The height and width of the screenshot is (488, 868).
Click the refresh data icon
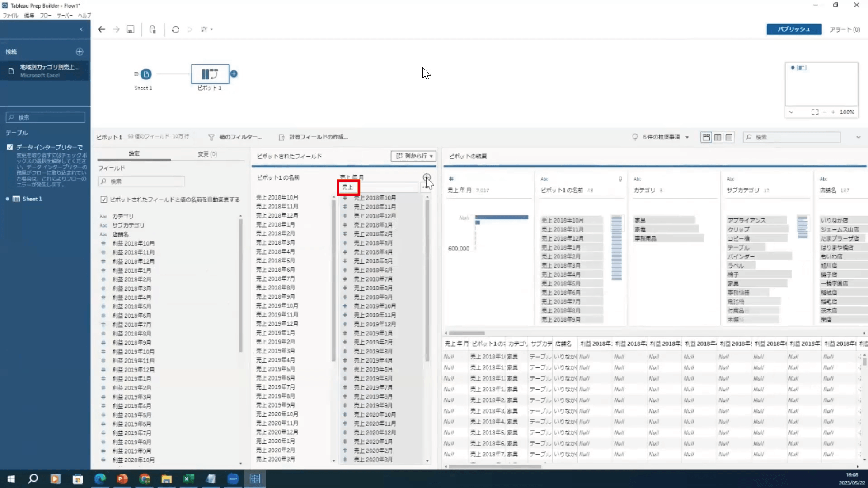pyautogui.click(x=175, y=29)
